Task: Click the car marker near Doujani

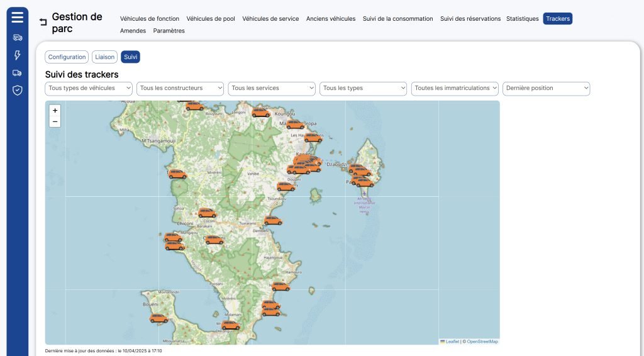Action: tap(286, 187)
